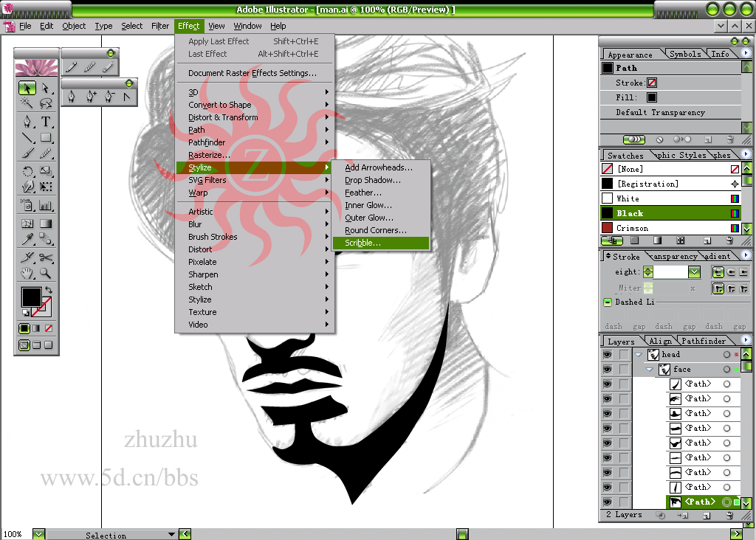Target the face sublayer's appearance circle
The image size is (756, 540).
[726, 370]
